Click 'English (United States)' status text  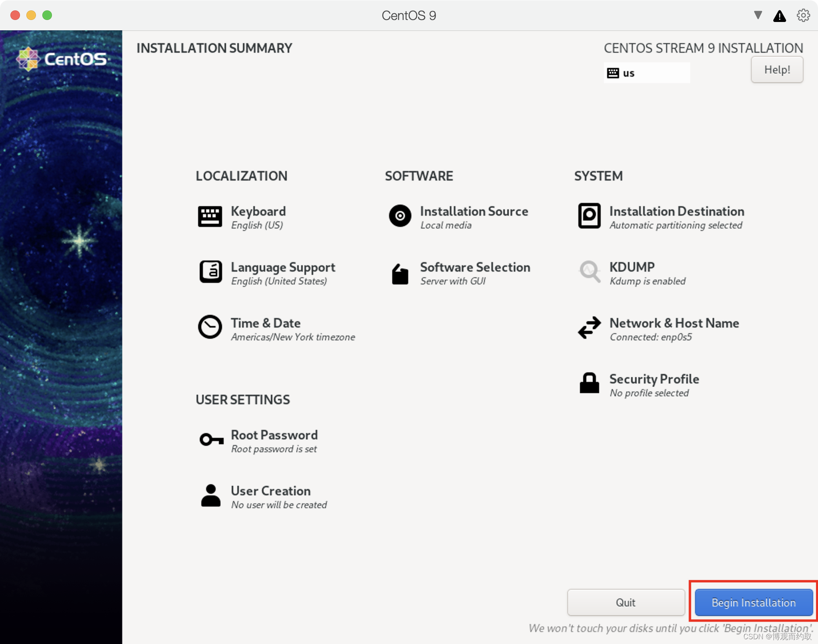(x=279, y=281)
